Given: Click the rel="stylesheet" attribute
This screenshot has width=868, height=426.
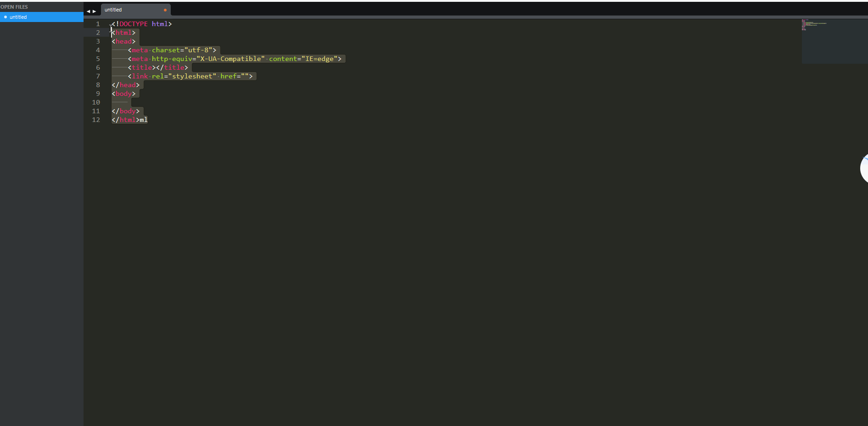Looking at the screenshot, I should coord(184,76).
